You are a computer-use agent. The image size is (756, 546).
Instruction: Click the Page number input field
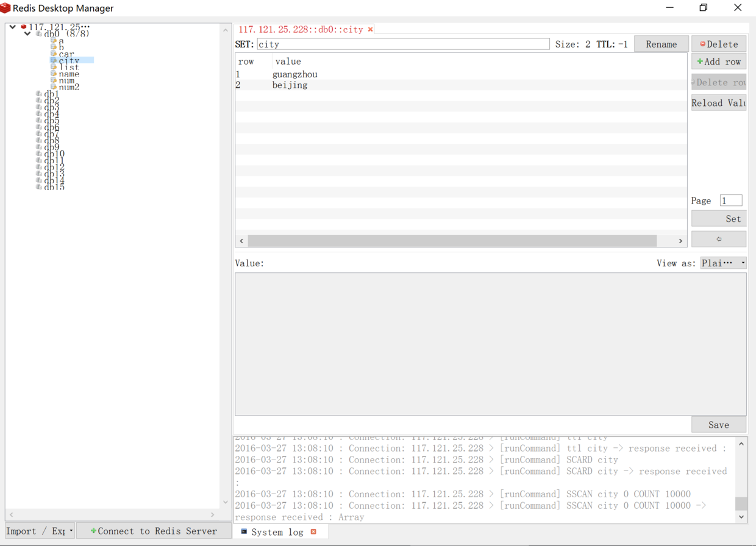pyautogui.click(x=730, y=200)
